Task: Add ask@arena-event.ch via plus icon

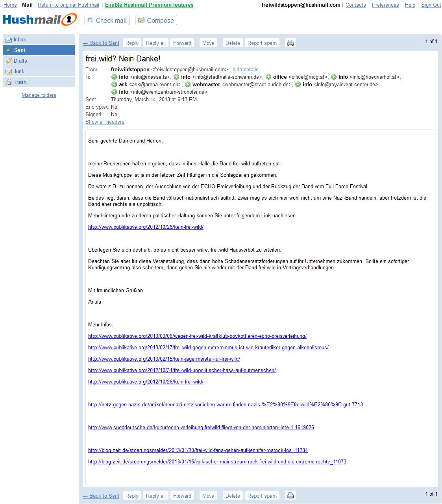Action: coord(114,85)
